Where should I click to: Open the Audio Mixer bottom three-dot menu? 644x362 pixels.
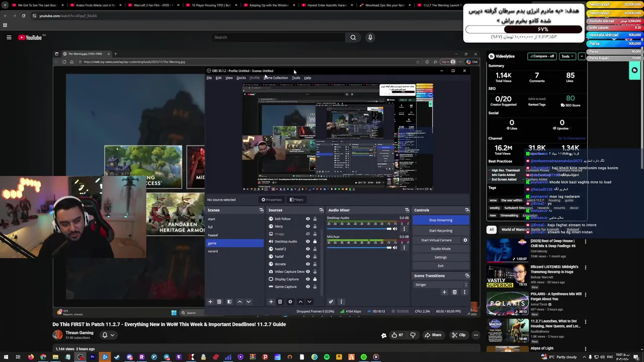[x=341, y=302]
